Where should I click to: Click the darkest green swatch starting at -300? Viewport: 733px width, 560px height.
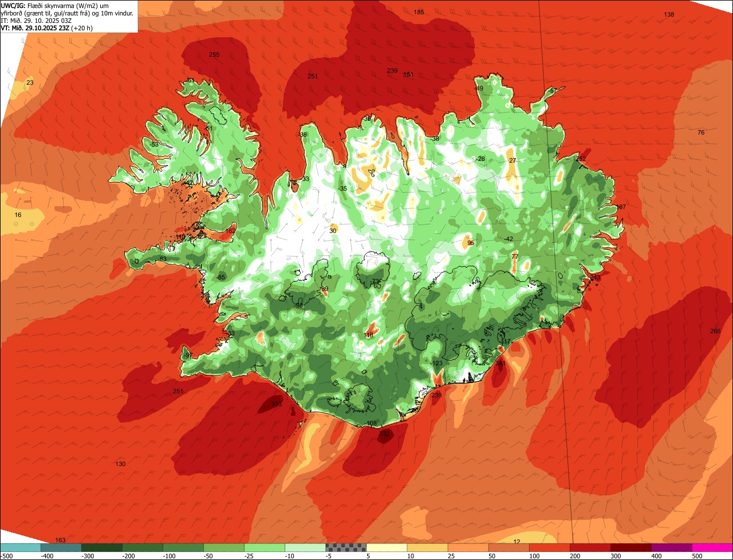[102, 547]
